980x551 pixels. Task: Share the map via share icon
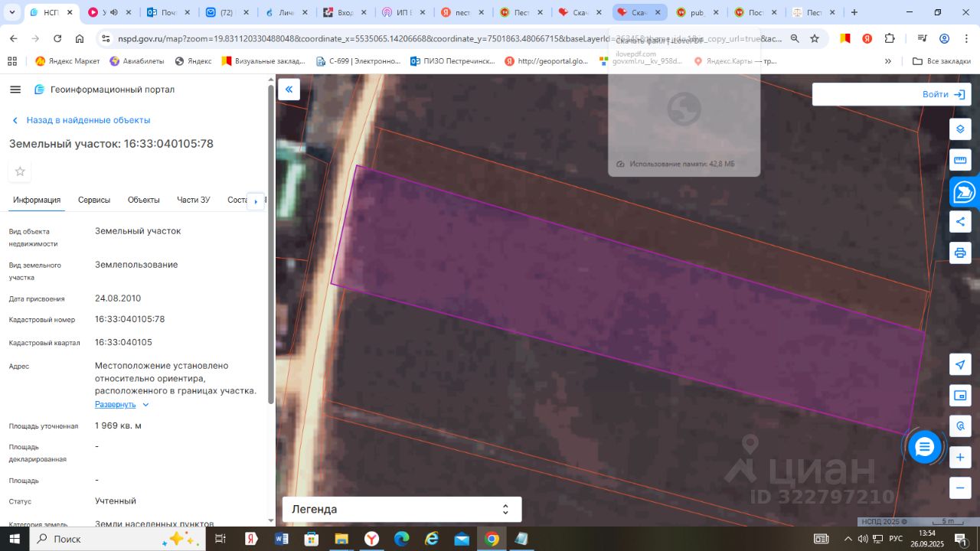(x=960, y=222)
